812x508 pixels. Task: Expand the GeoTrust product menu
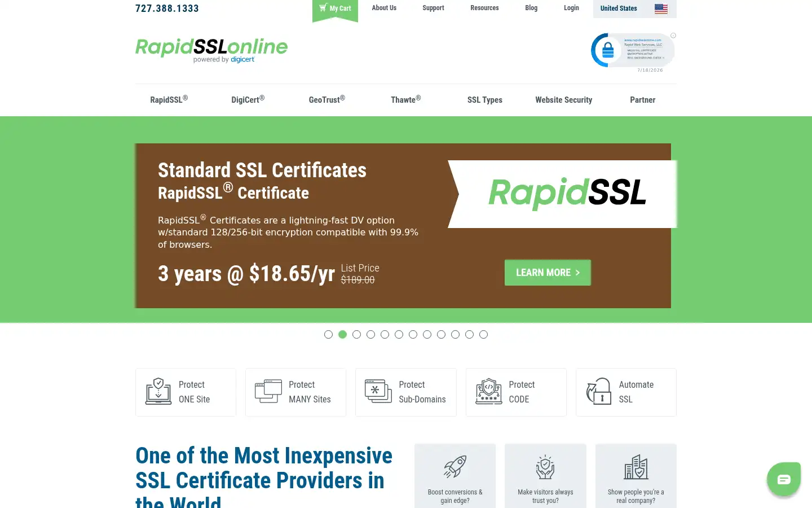(327, 100)
